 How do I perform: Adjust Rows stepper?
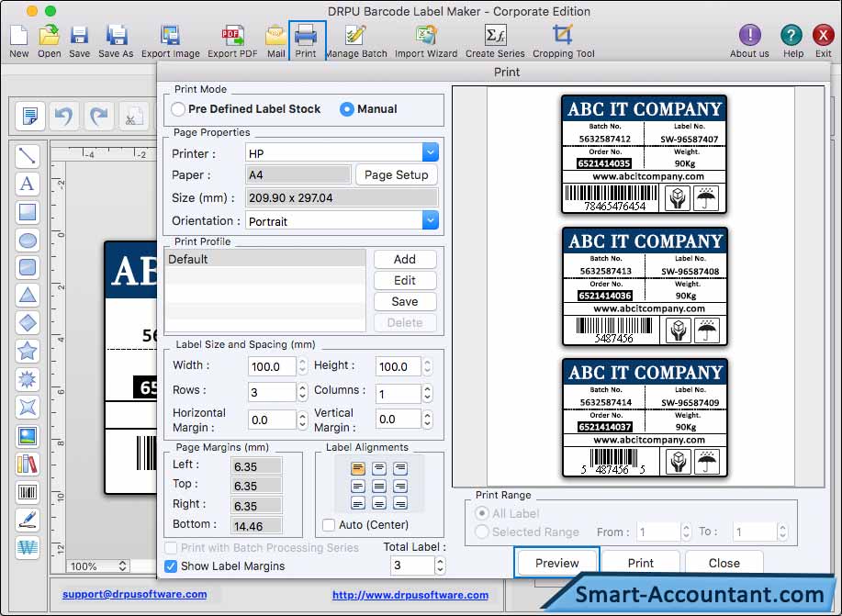[302, 392]
